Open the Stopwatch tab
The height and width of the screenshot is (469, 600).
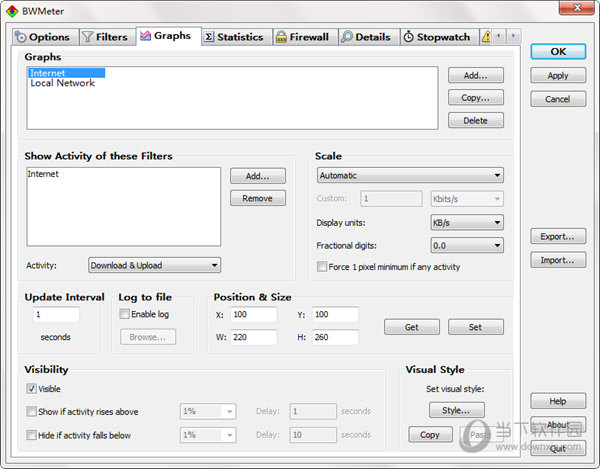440,37
